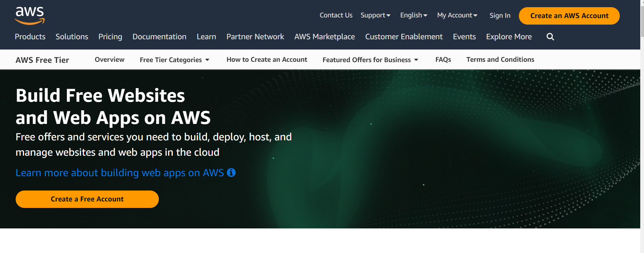
Task: Click the Contact Us link
Action: click(x=336, y=15)
